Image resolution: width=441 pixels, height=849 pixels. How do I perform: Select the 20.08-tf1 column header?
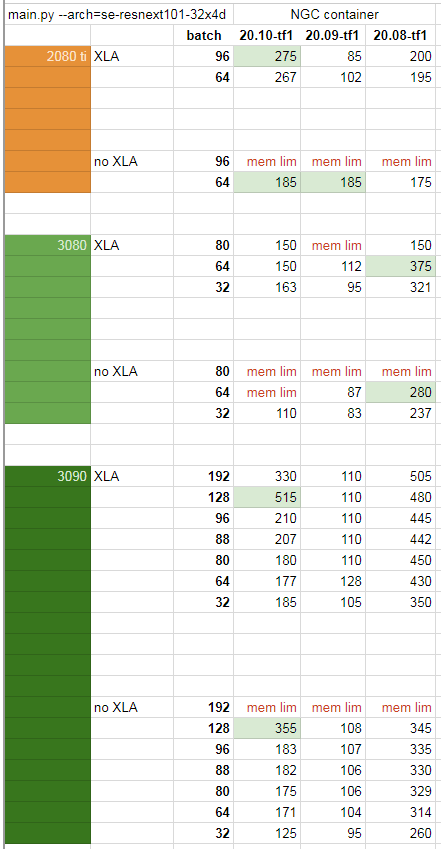[400, 35]
